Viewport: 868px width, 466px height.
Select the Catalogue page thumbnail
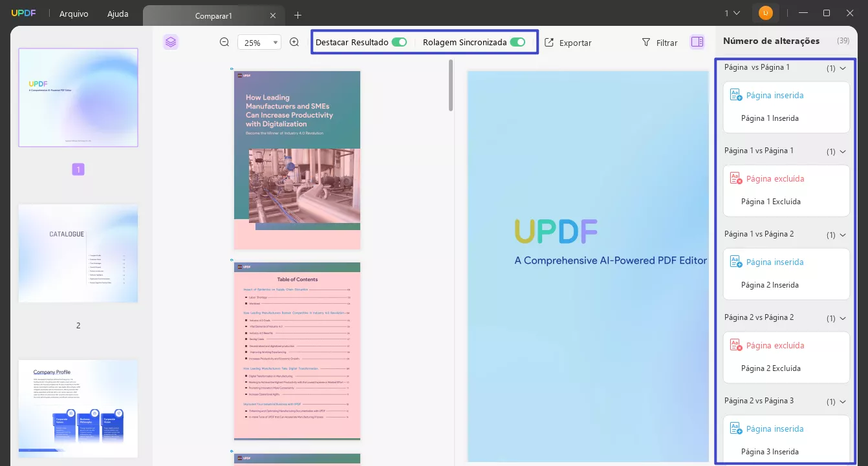tap(78, 253)
